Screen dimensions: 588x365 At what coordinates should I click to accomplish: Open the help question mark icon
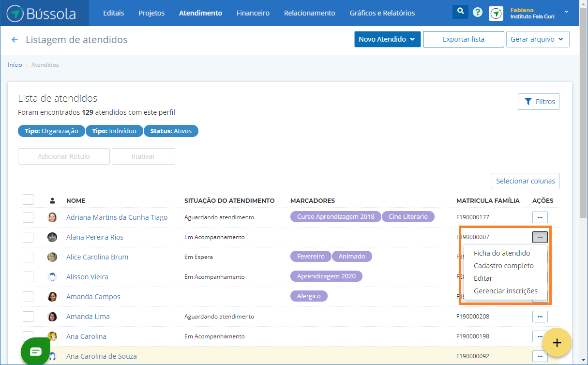[x=478, y=13]
